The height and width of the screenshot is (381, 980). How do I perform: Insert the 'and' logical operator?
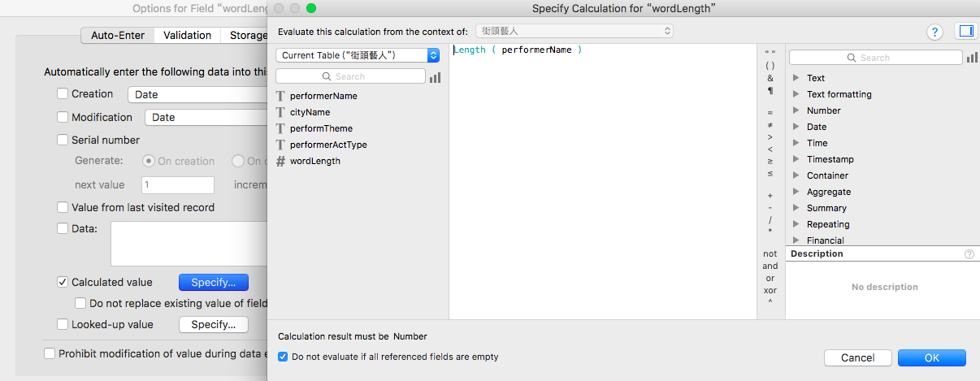[770, 266]
